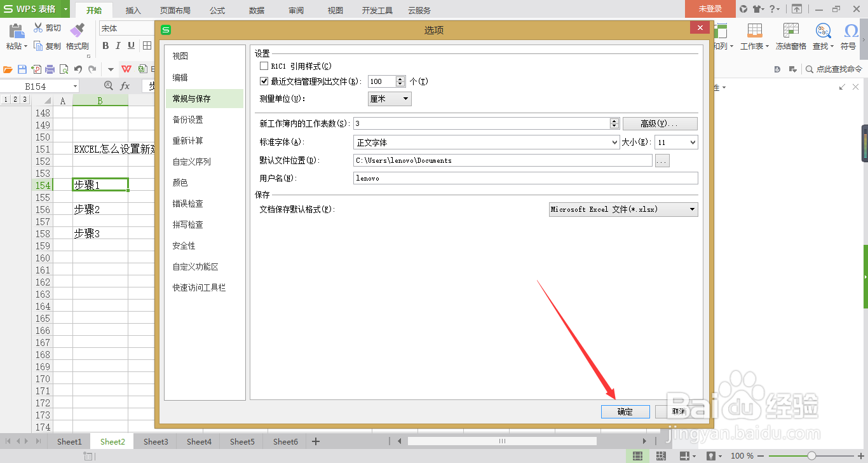Image resolution: width=868 pixels, height=463 pixels.
Task: Enable the R1C1 引用样式 checkbox
Action: [264, 66]
